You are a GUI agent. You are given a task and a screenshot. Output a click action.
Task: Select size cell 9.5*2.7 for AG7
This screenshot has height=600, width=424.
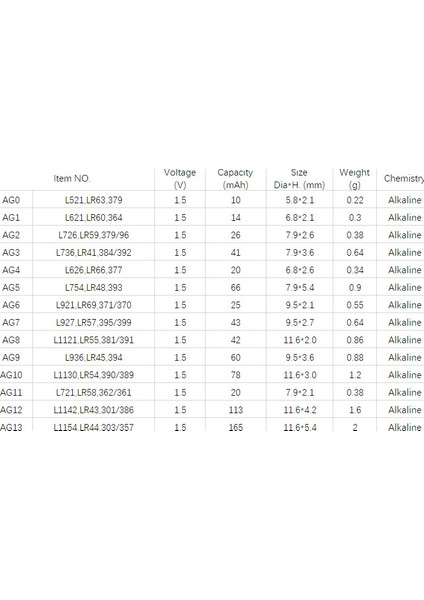pos(300,323)
